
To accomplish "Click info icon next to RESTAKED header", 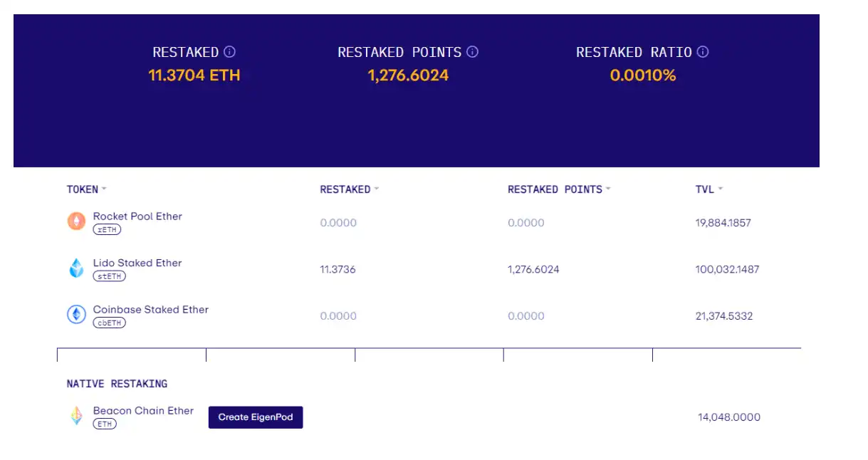I will (x=229, y=52).
